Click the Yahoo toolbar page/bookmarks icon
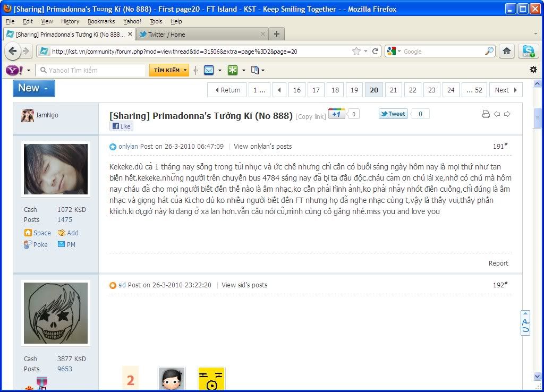The image size is (544, 392). (255, 71)
